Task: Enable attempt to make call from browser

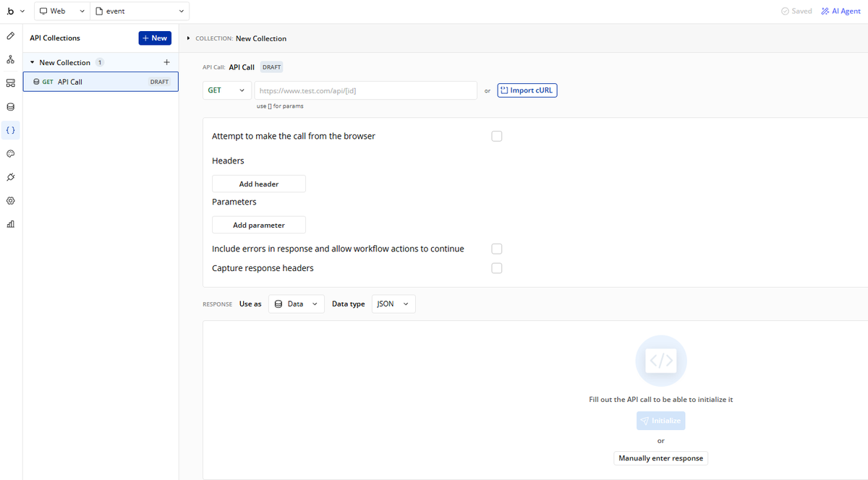Action: point(497,136)
